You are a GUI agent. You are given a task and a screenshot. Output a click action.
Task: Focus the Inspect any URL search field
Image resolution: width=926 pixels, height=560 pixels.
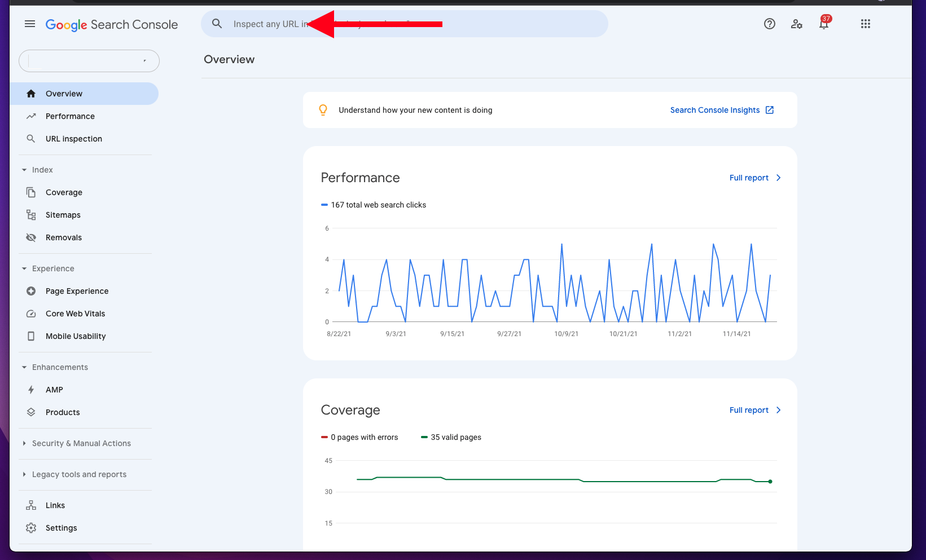pos(405,24)
